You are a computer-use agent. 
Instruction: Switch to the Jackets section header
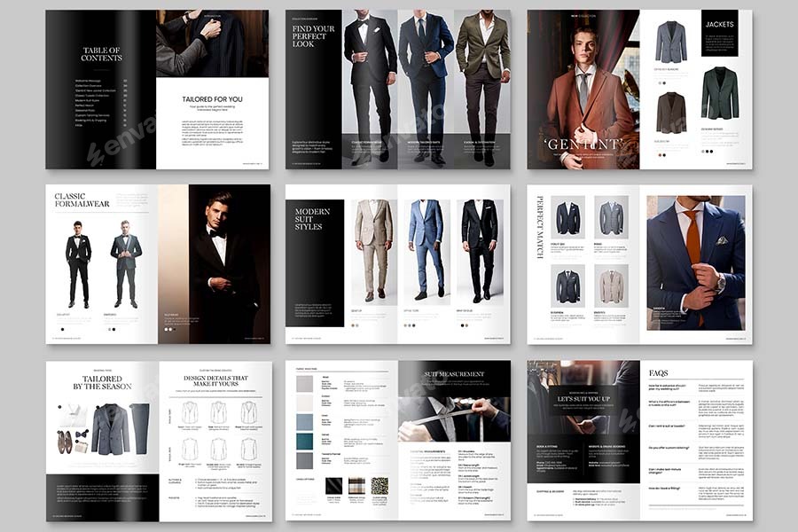pos(720,25)
